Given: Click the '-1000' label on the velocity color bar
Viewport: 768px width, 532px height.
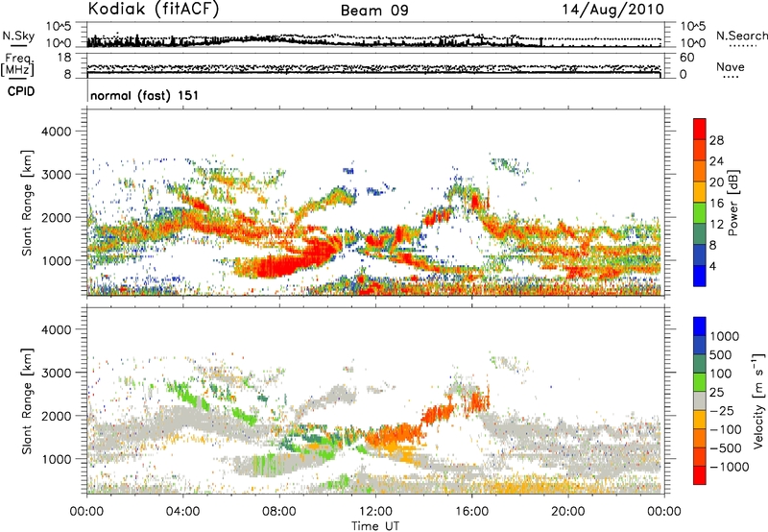Looking at the screenshot, I should tap(729, 467).
